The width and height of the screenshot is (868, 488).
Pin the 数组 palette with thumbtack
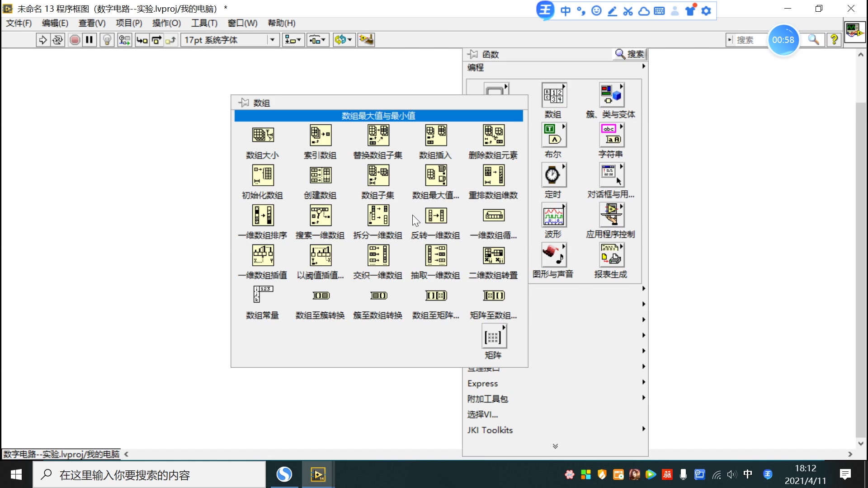coord(244,103)
